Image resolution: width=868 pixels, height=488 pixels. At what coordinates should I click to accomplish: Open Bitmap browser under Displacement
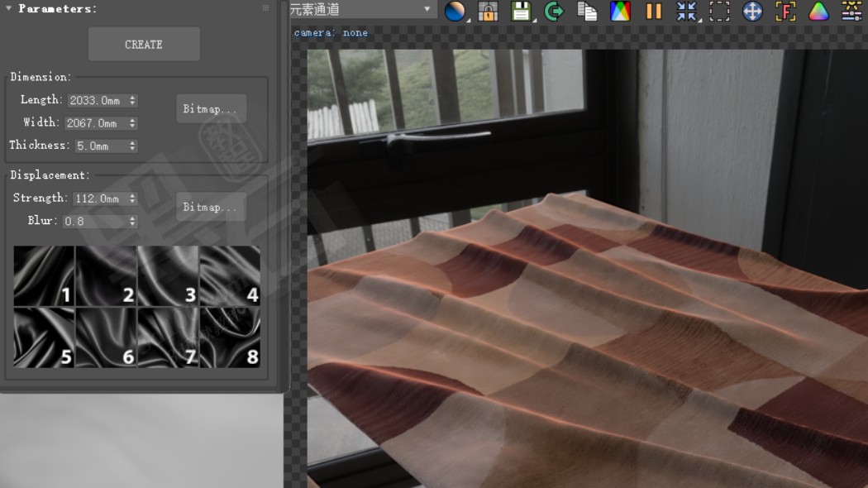pos(211,207)
